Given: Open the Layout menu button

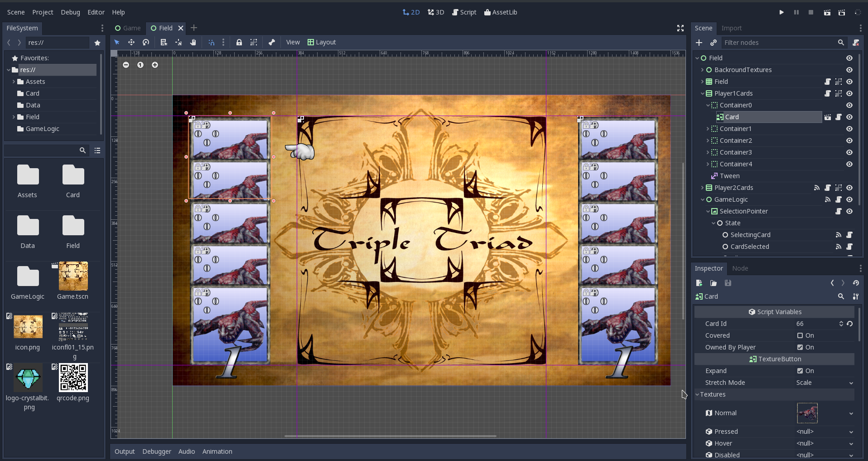Looking at the screenshot, I should coord(322,42).
